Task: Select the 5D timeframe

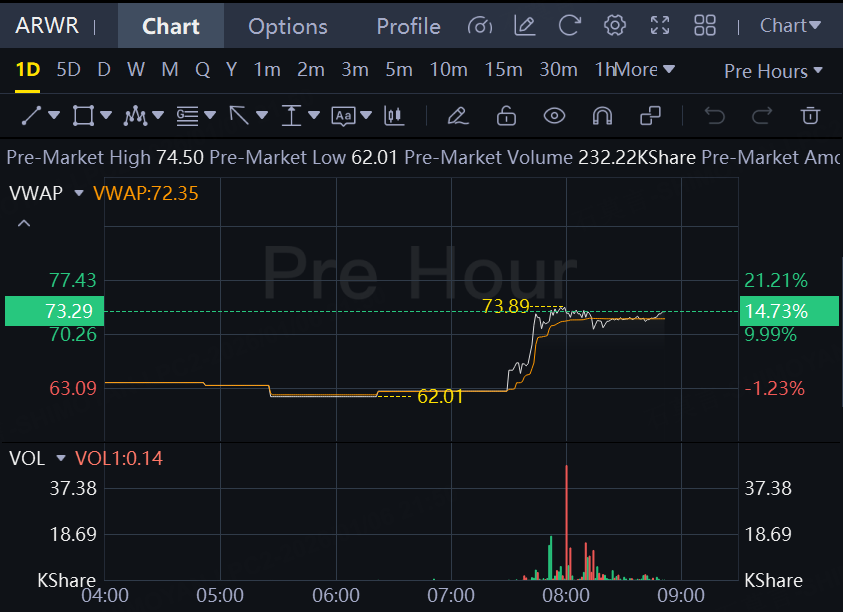Action: [68, 70]
